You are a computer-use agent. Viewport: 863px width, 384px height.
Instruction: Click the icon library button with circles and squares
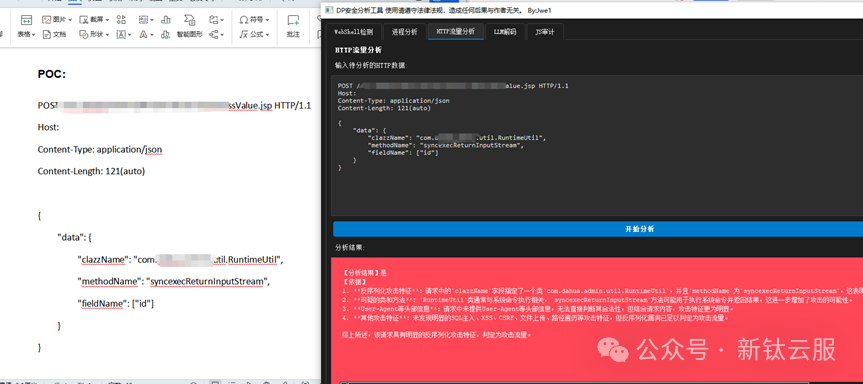[x=121, y=20]
